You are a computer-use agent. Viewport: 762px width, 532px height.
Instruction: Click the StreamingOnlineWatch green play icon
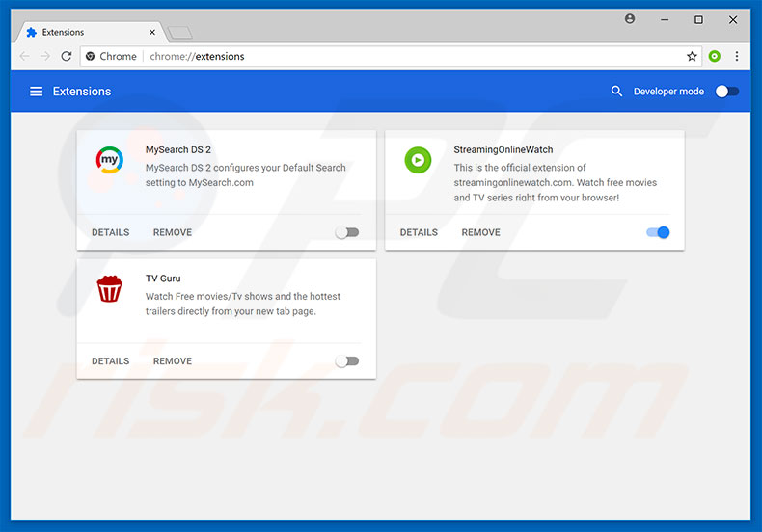coord(418,160)
